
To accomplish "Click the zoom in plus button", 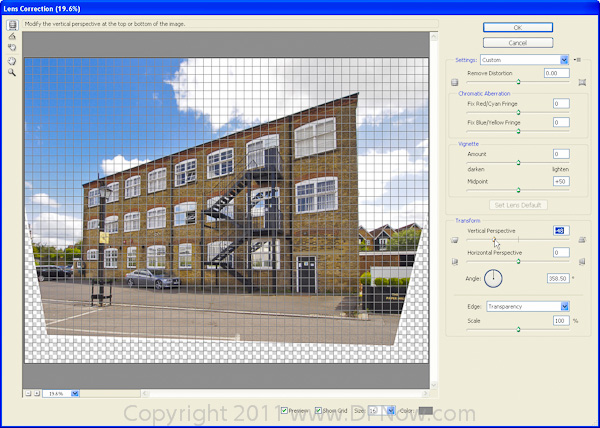I will coord(36,393).
